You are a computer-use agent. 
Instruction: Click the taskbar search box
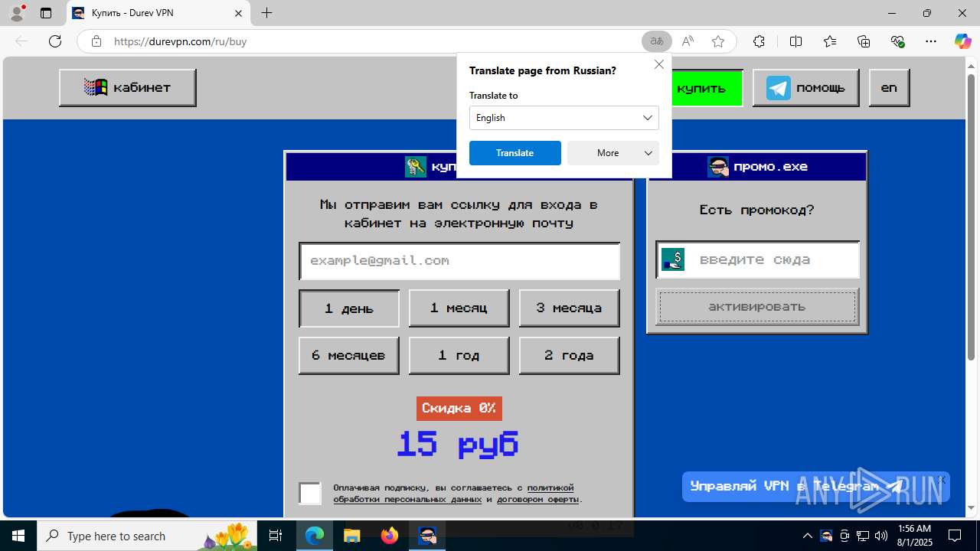[x=149, y=536]
